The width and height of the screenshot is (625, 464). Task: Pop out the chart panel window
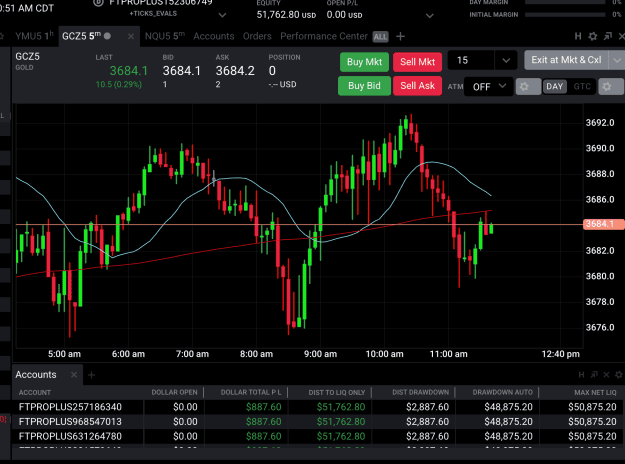[607, 36]
